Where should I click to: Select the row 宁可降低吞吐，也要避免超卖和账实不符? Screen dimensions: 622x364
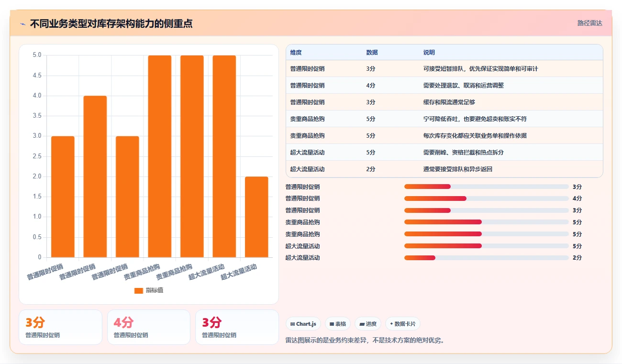444,119
